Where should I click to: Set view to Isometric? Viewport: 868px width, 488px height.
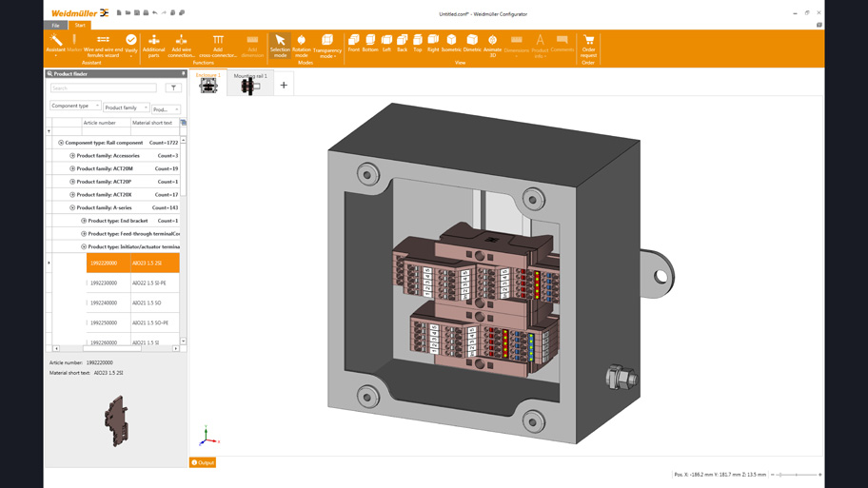[x=451, y=44]
